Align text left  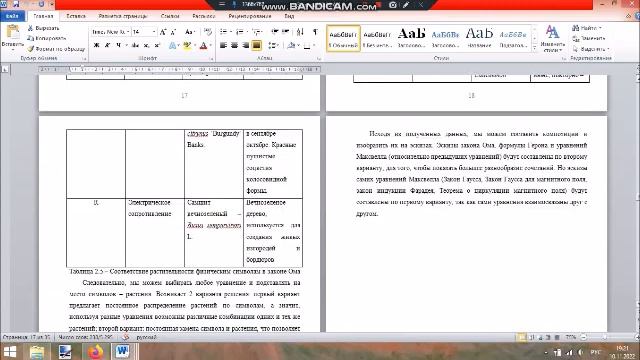[223, 45]
